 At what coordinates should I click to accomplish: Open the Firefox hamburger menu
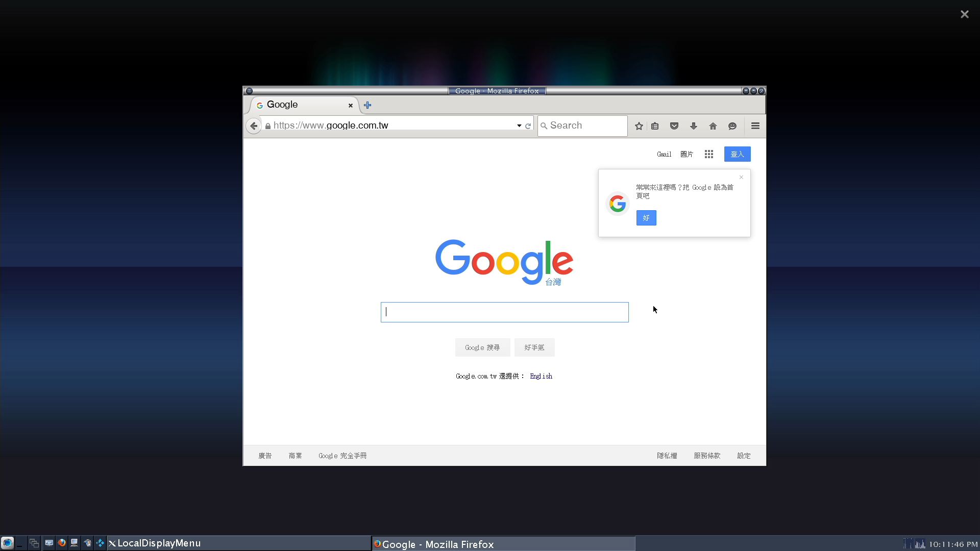(755, 126)
